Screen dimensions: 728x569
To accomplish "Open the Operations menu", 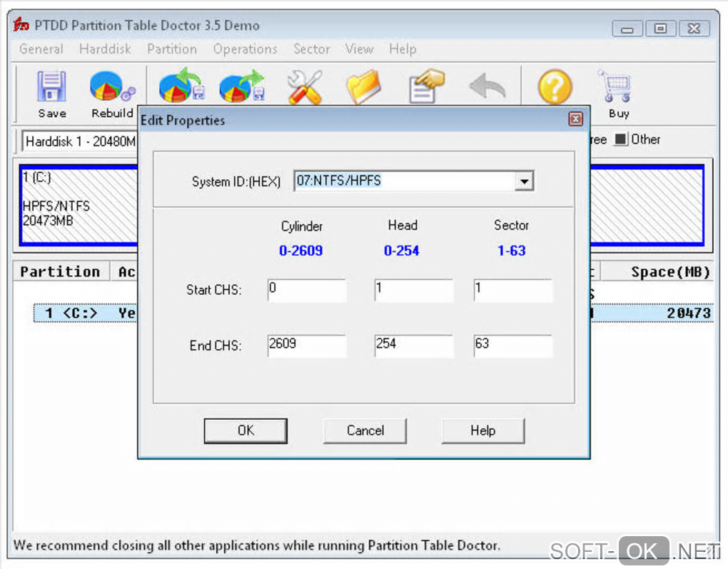I will pyautogui.click(x=245, y=49).
